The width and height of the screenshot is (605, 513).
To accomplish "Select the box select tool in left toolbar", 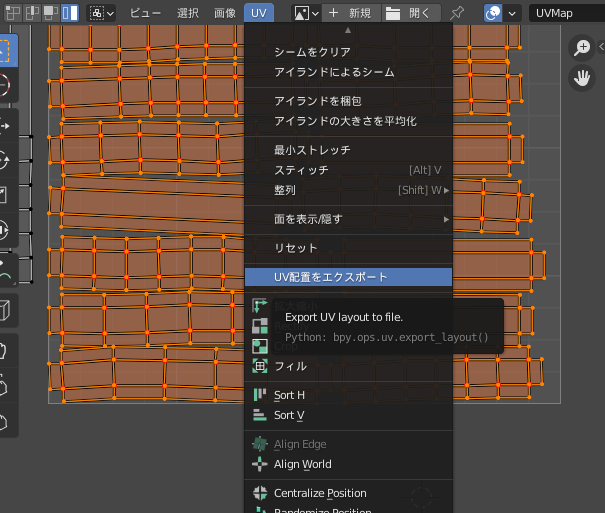I will click(7, 50).
